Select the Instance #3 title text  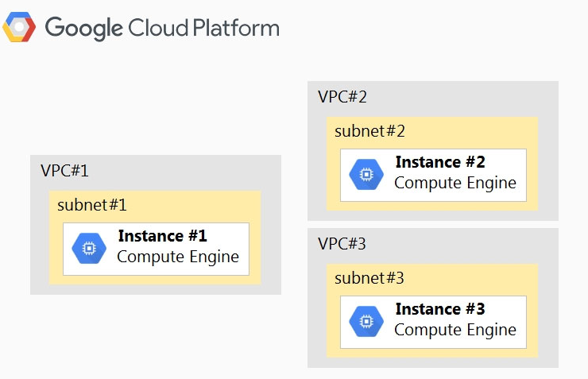coord(440,309)
